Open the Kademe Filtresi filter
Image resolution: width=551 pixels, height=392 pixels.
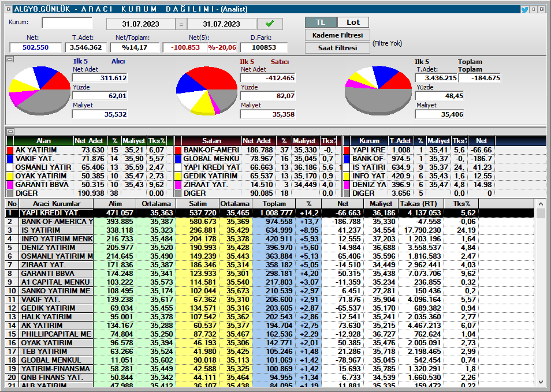tap(337, 35)
